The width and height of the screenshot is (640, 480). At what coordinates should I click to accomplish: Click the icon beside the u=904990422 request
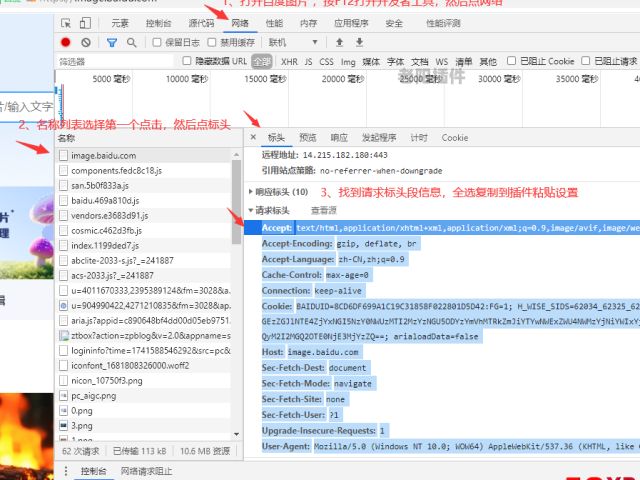(x=63, y=305)
